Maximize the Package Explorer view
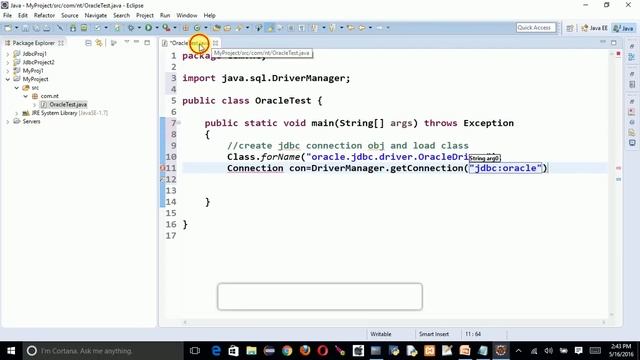 click(147, 42)
